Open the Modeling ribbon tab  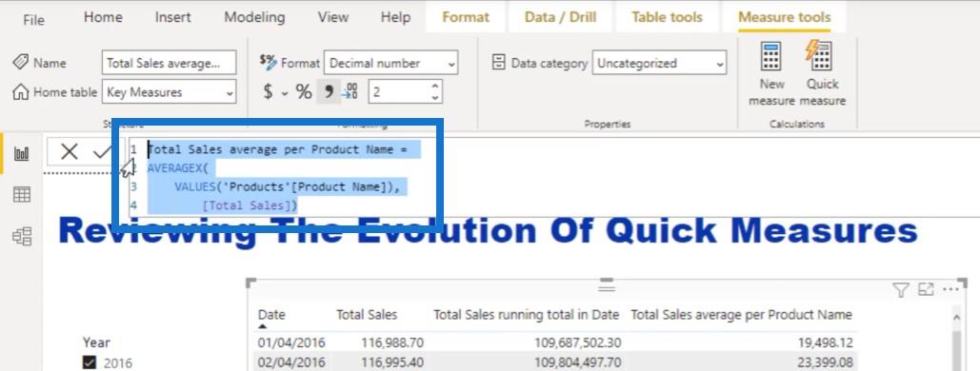tap(254, 17)
